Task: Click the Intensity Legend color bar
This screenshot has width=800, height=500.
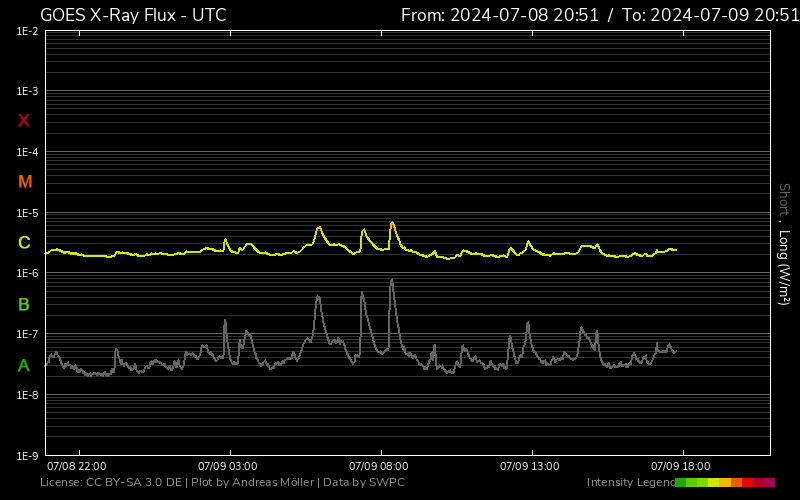Action: tap(724, 483)
